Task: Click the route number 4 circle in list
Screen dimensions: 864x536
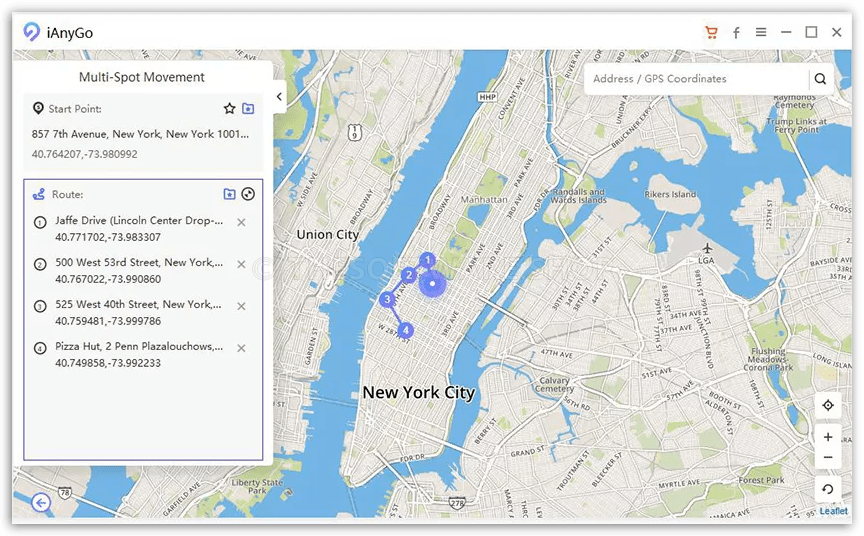Action: (40, 348)
